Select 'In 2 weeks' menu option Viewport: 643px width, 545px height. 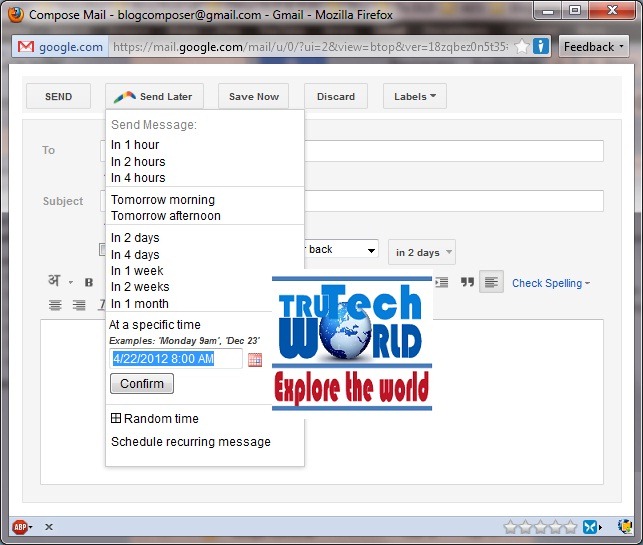point(140,287)
